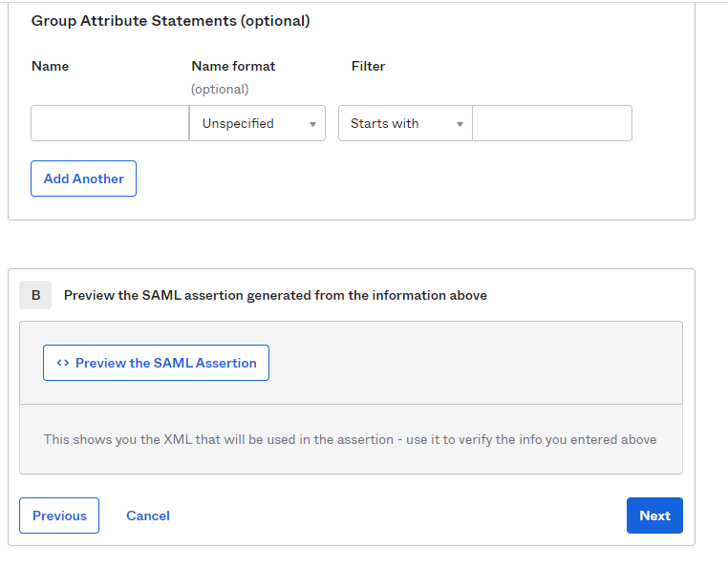The image size is (728, 568).
Task: Proceed with the blue Next button
Action: click(x=654, y=515)
